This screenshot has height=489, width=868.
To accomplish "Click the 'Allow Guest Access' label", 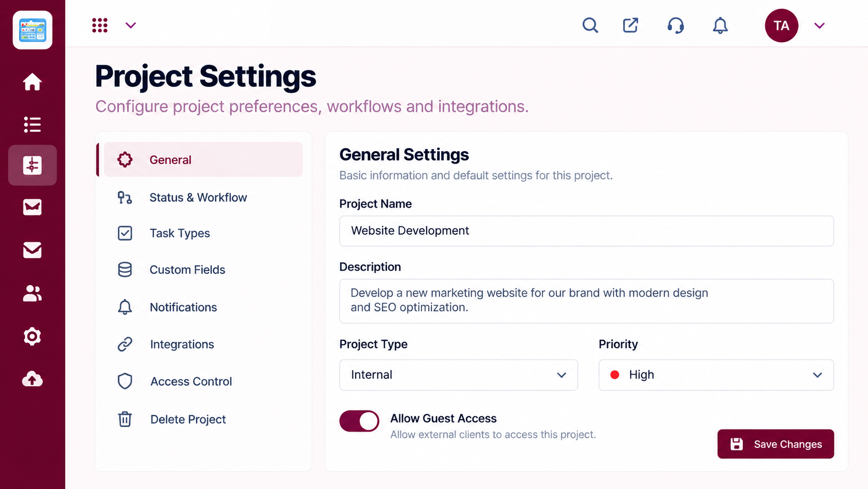I will pyautogui.click(x=443, y=418).
